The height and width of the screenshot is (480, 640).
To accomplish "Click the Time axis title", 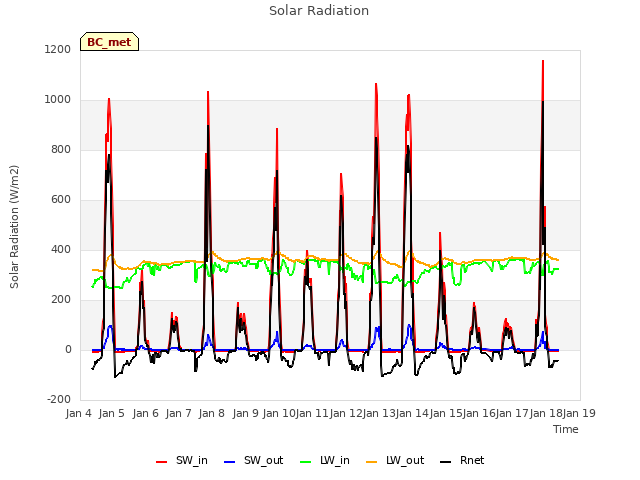I will pyautogui.click(x=566, y=429).
